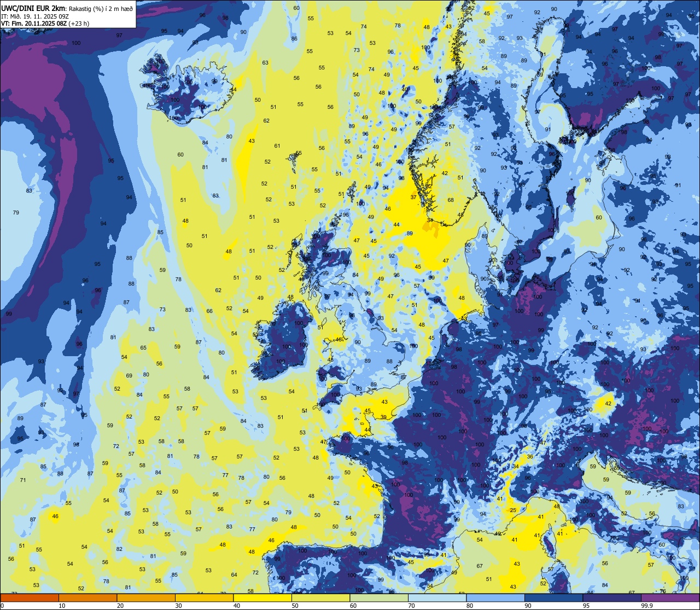Screen dimensions: 700x610
Task: Click the 50–60 legend color segment
Action: pyautogui.click(x=320, y=597)
